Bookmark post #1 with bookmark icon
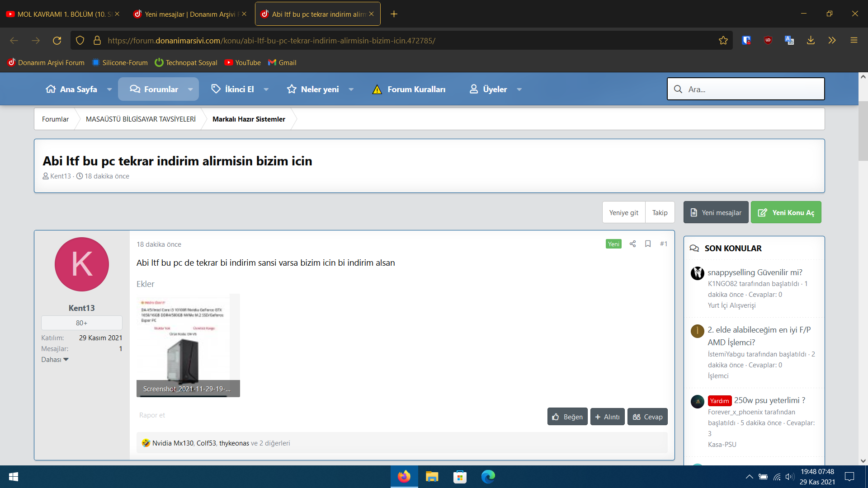 (x=648, y=244)
